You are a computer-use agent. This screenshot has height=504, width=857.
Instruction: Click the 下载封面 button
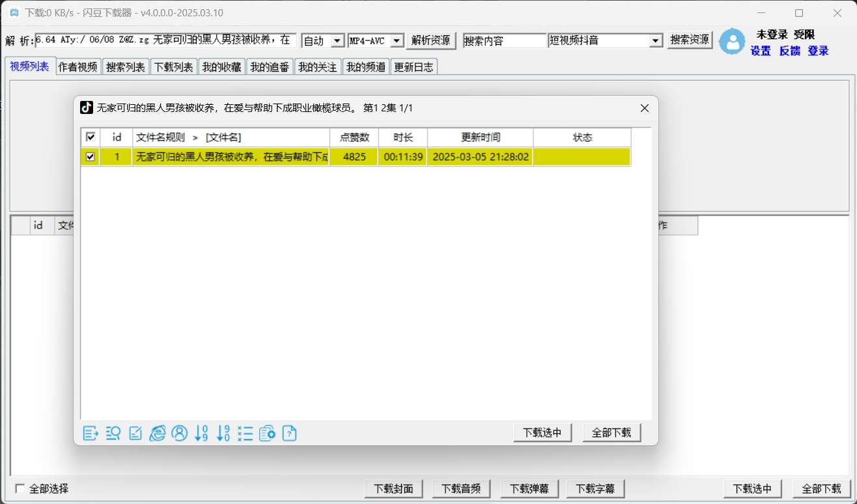pyautogui.click(x=394, y=489)
